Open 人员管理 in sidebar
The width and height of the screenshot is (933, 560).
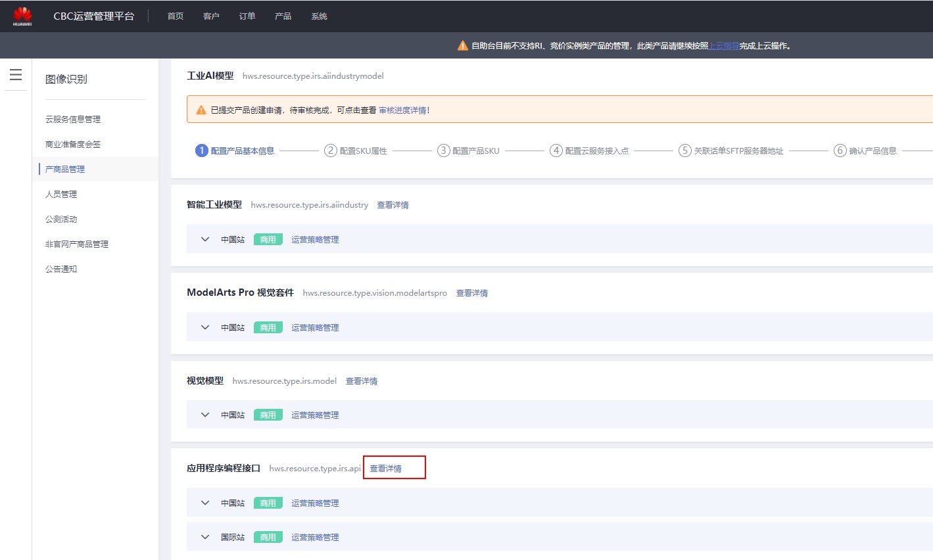tap(61, 195)
